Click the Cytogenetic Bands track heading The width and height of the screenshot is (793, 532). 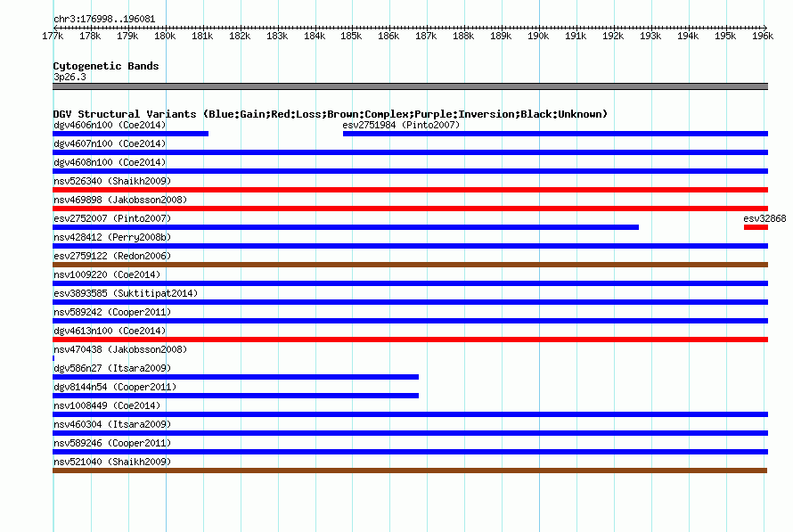[106, 66]
